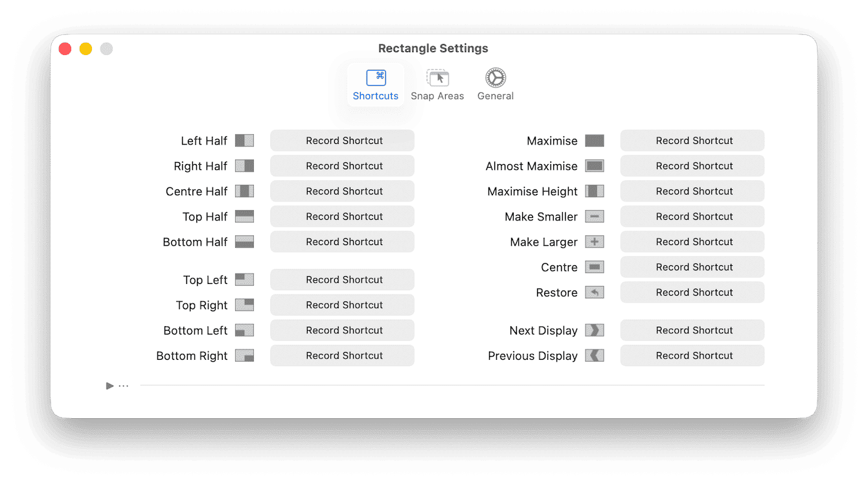Record shortcut for Maximise Height
This screenshot has width=868, height=485.
692,191
